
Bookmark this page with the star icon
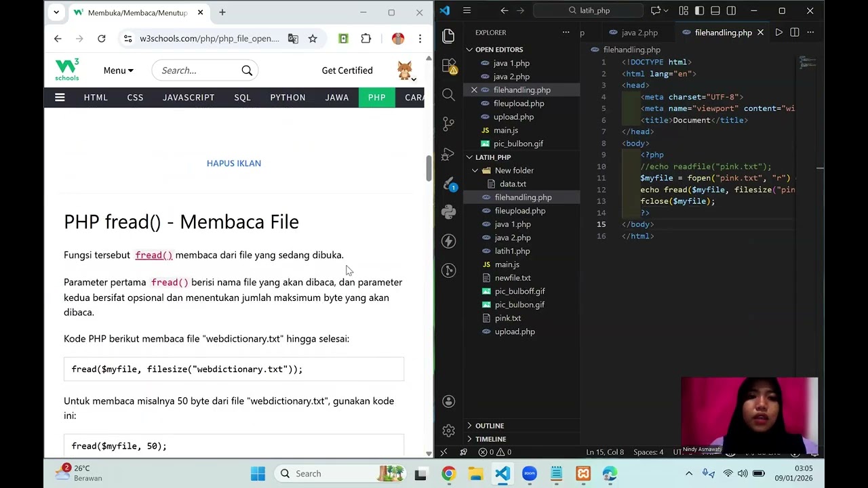[x=313, y=39]
